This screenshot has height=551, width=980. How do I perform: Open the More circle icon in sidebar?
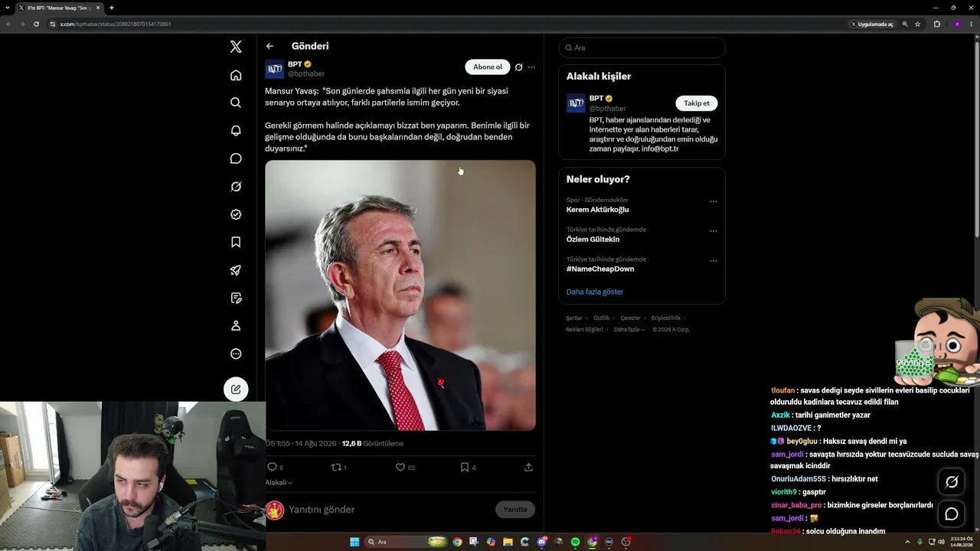click(x=236, y=354)
